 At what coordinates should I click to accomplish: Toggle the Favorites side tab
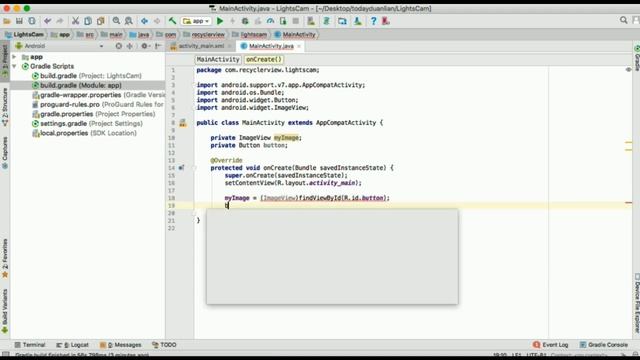point(5,259)
